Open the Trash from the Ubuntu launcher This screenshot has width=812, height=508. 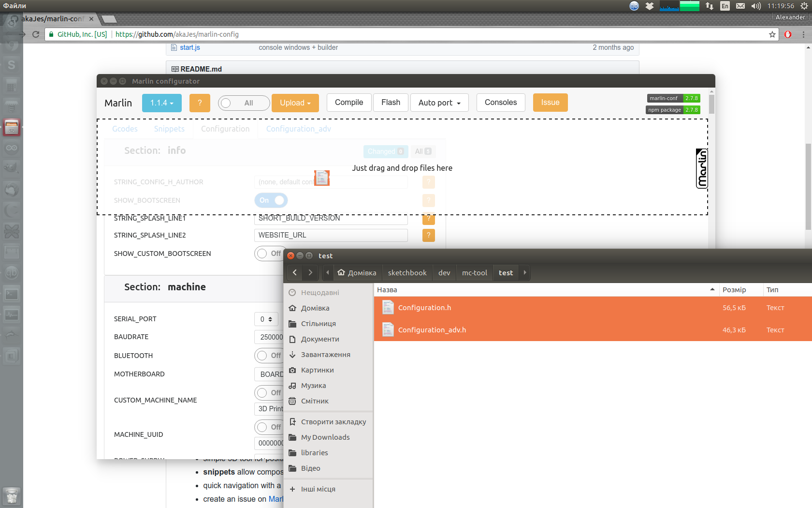tap(11, 496)
